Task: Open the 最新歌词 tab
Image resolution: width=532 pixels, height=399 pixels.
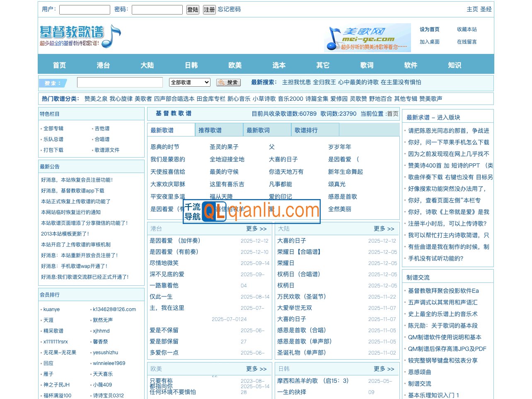Action: click(258, 130)
